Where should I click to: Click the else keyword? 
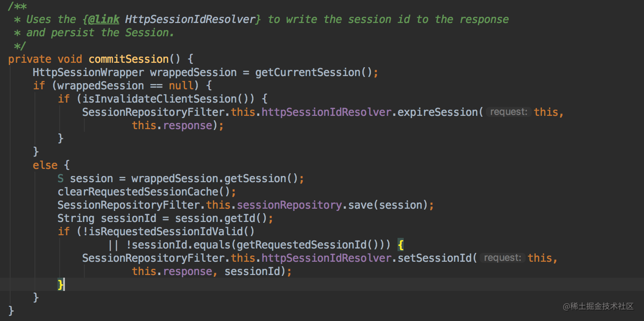pyautogui.click(x=45, y=165)
